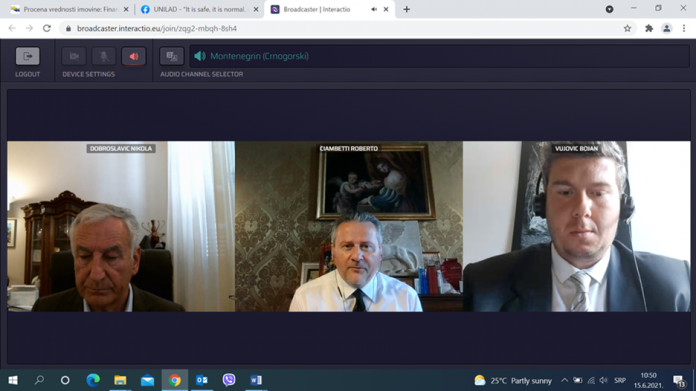Select Ciambetti Roberto's video feed
This screenshot has height=391, width=696.
pos(349,226)
